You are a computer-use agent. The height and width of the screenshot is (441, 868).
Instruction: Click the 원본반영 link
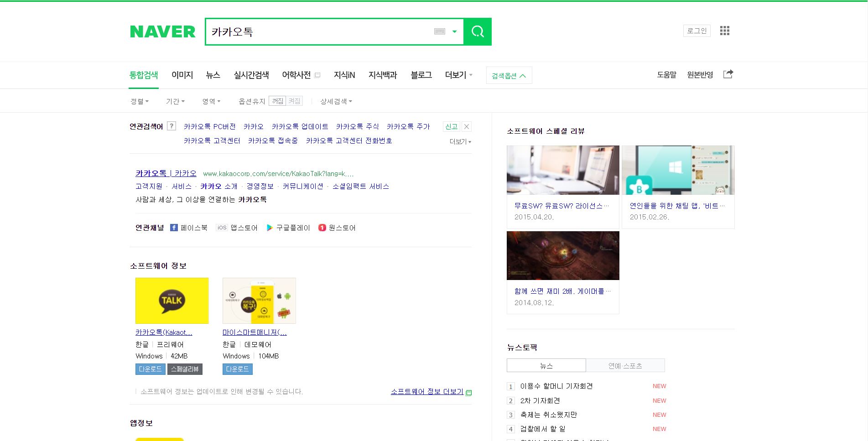pos(700,75)
